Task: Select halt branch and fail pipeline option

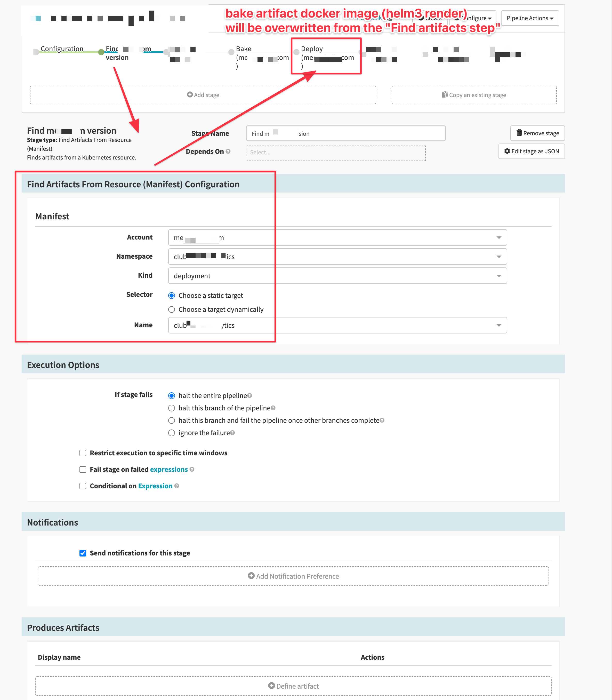Action: (x=171, y=420)
